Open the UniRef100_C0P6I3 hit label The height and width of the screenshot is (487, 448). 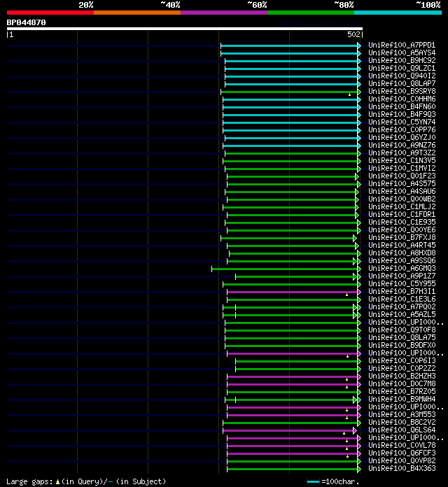point(402,360)
